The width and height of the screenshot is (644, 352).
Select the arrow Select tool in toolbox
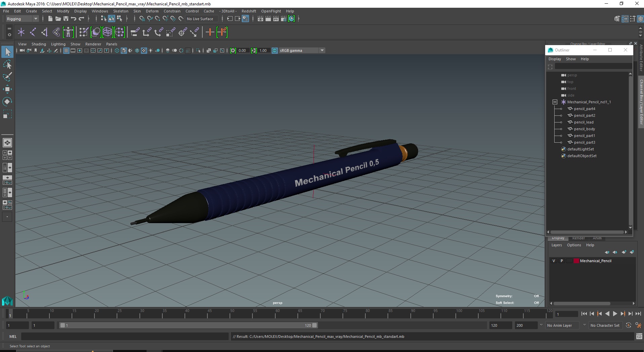[7, 52]
